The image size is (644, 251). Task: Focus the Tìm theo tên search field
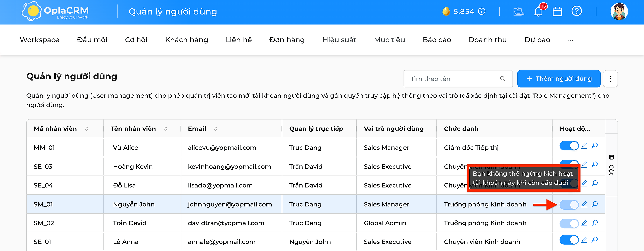(458, 79)
